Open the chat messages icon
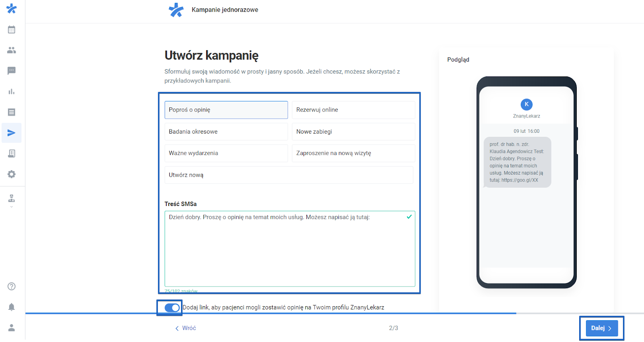The image size is (644, 342). [x=12, y=71]
